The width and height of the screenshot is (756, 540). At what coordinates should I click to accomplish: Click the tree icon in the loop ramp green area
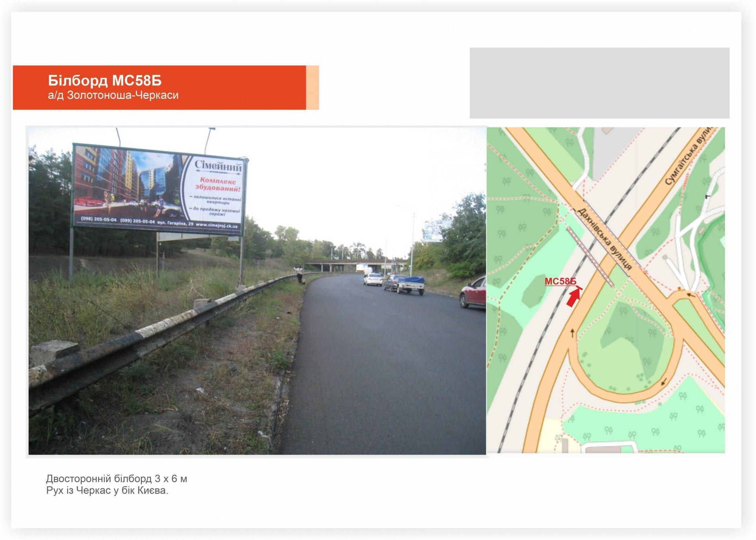click(x=624, y=312)
